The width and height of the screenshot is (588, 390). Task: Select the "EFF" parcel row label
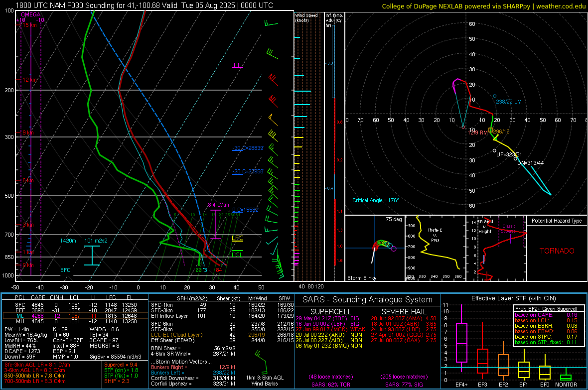(20, 310)
